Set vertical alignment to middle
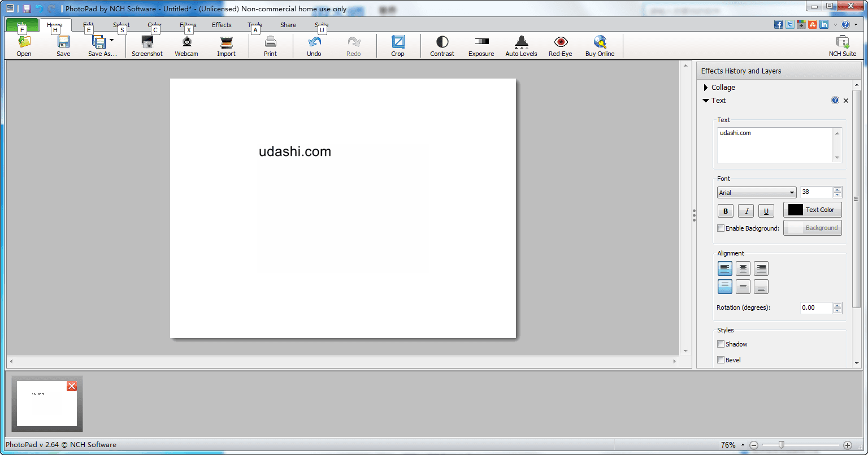 point(743,287)
